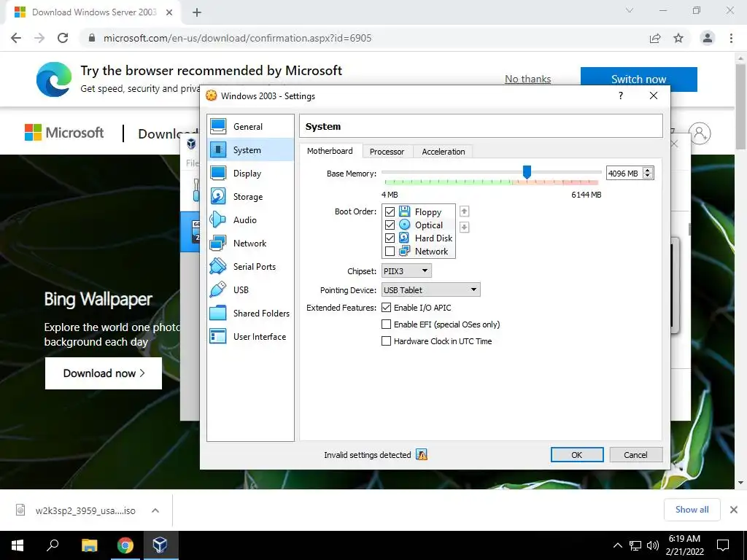Click Cancel in Settings dialog
Image resolution: width=747 pixels, height=560 pixels.
click(635, 455)
